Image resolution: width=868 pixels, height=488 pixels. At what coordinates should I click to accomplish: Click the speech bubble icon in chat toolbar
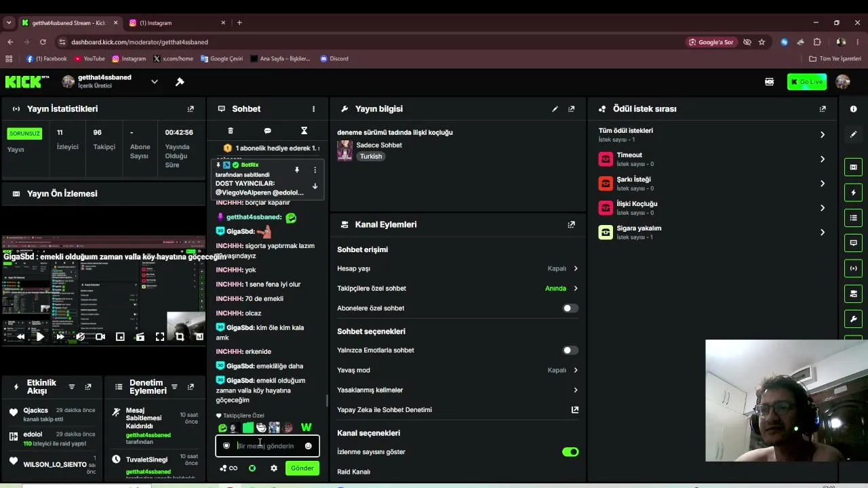tap(267, 131)
